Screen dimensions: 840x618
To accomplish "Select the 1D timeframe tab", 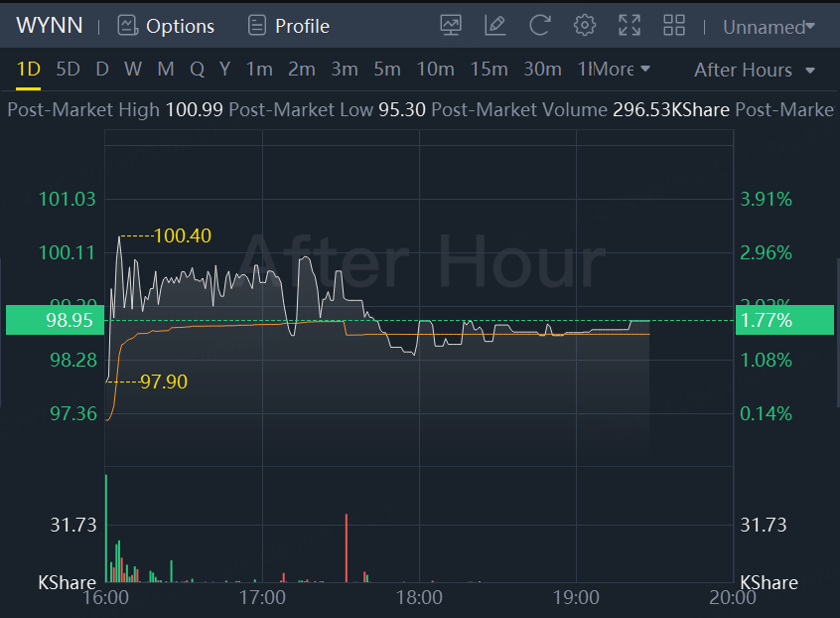I will click(x=29, y=70).
